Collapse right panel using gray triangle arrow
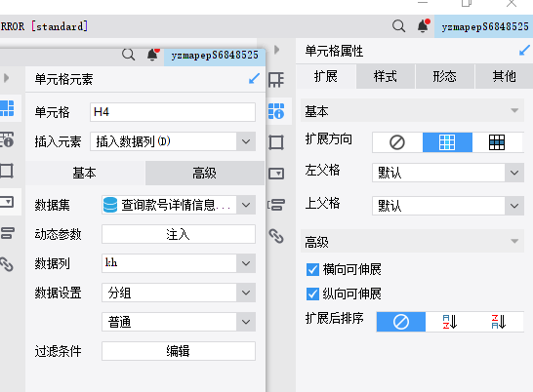 (276, 50)
